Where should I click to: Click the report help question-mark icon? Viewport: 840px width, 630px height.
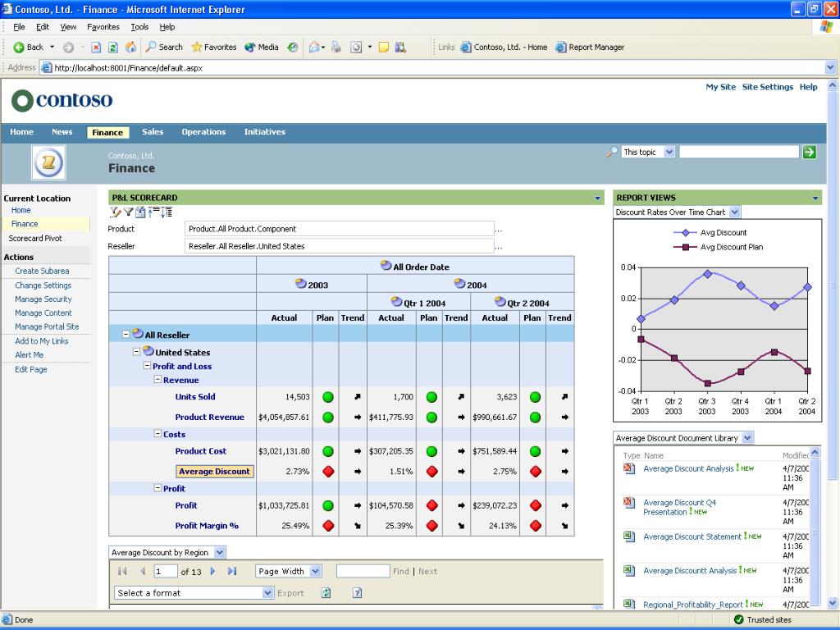coord(358,592)
